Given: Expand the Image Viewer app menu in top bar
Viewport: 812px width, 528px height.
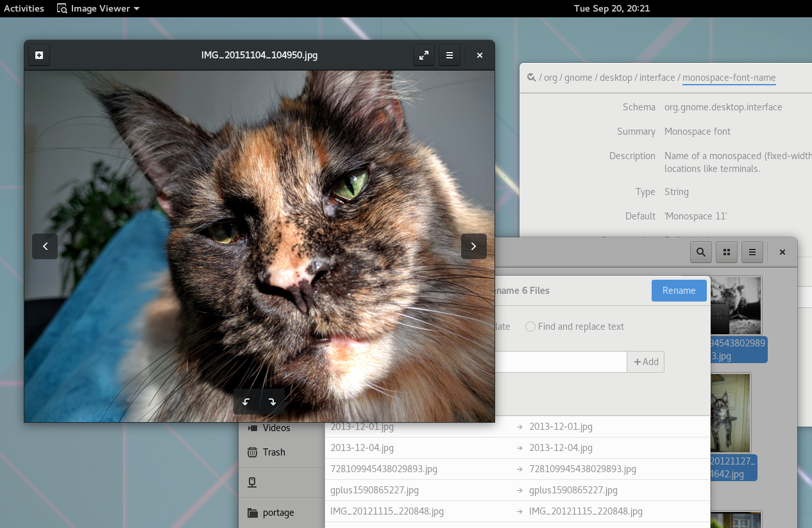Looking at the screenshot, I should pyautogui.click(x=99, y=8).
